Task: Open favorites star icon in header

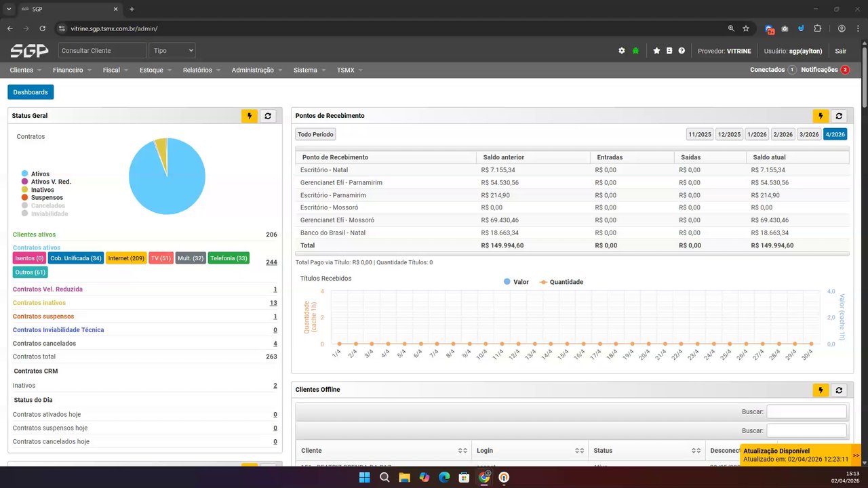Action: click(656, 51)
